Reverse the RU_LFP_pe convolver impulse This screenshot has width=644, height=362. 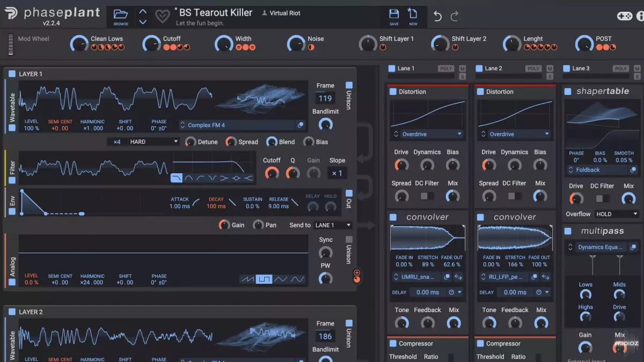pos(546,277)
